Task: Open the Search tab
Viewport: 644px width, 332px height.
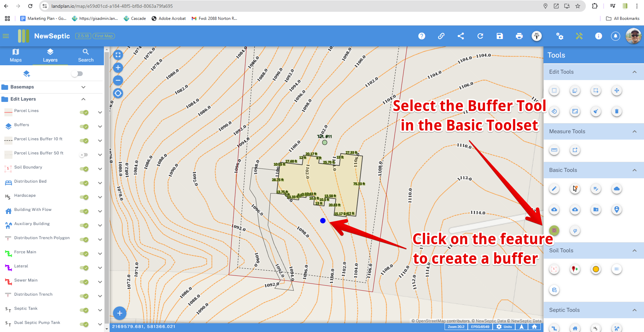Action: (x=86, y=56)
